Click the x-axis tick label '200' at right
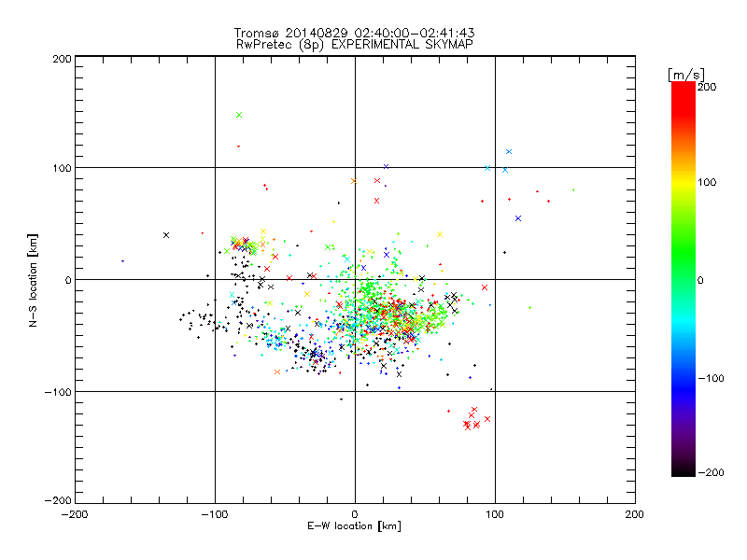 click(635, 514)
